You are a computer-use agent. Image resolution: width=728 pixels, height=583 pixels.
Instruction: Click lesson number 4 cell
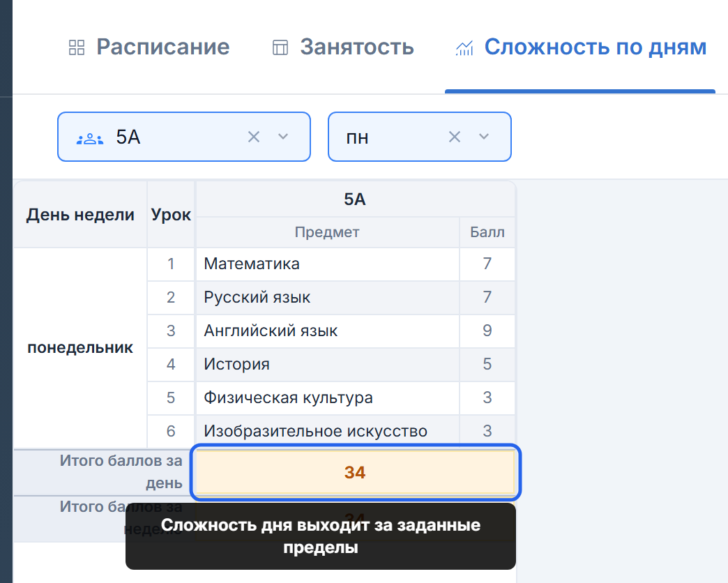coord(171,364)
